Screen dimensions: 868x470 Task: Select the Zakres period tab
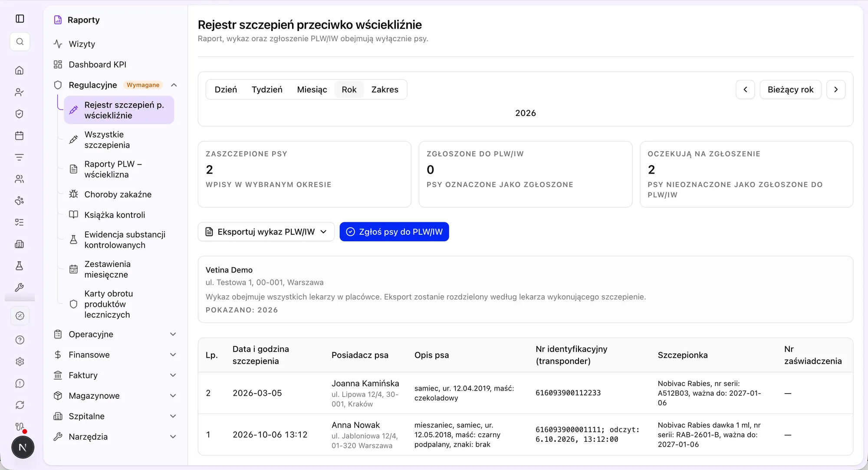[x=385, y=89]
